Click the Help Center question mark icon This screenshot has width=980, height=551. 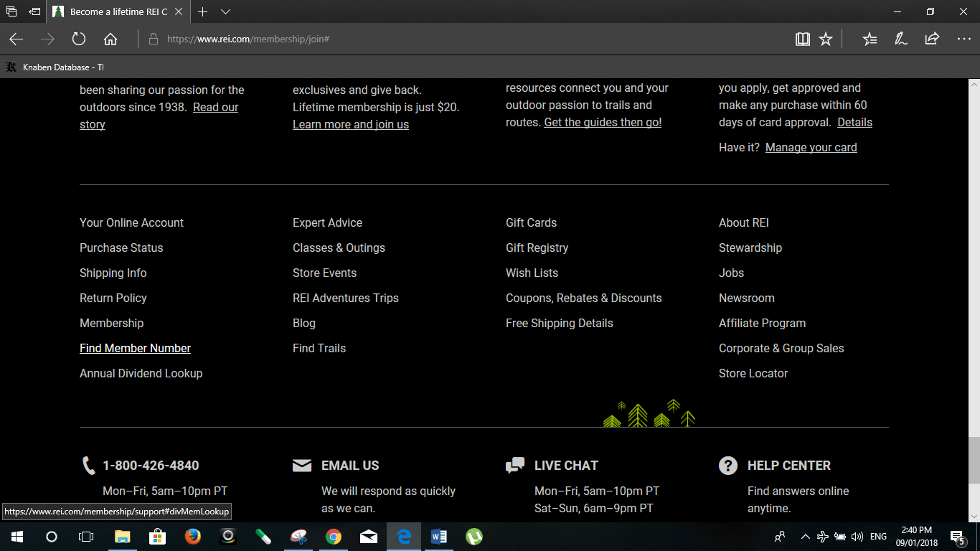[728, 466]
